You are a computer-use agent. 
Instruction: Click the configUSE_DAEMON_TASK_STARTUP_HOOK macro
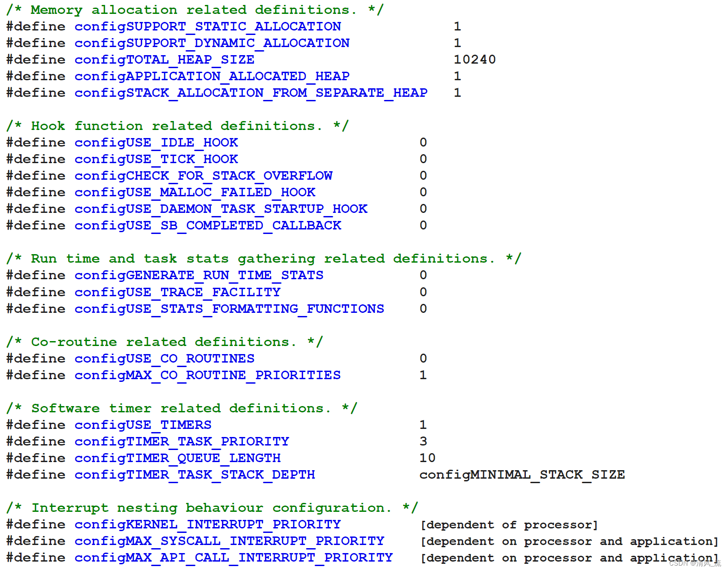[x=221, y=208]
